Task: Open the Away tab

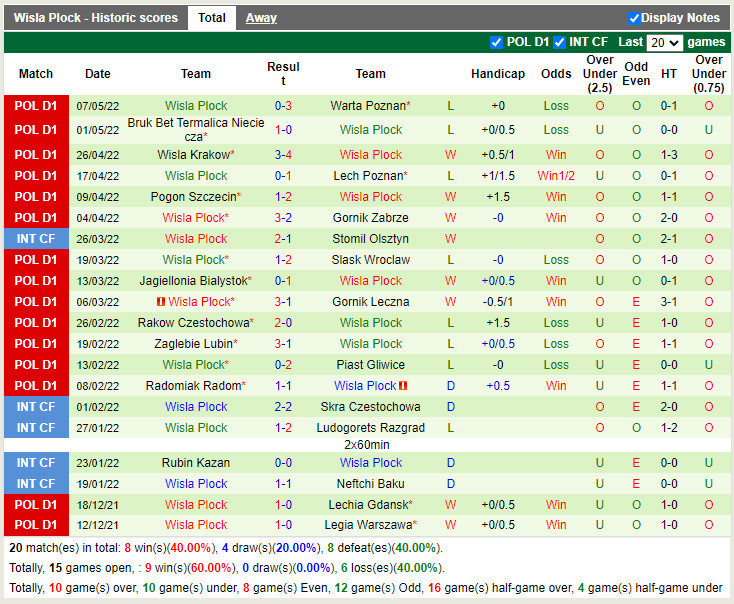Action: (x=261, y=18)
